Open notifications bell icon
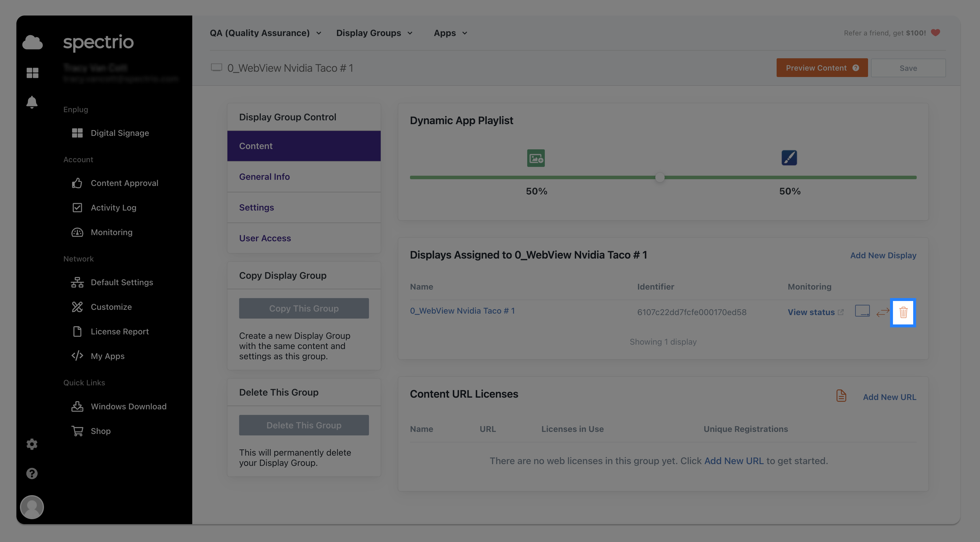This screenshot has height=542, width=980. tap(32, 102)
